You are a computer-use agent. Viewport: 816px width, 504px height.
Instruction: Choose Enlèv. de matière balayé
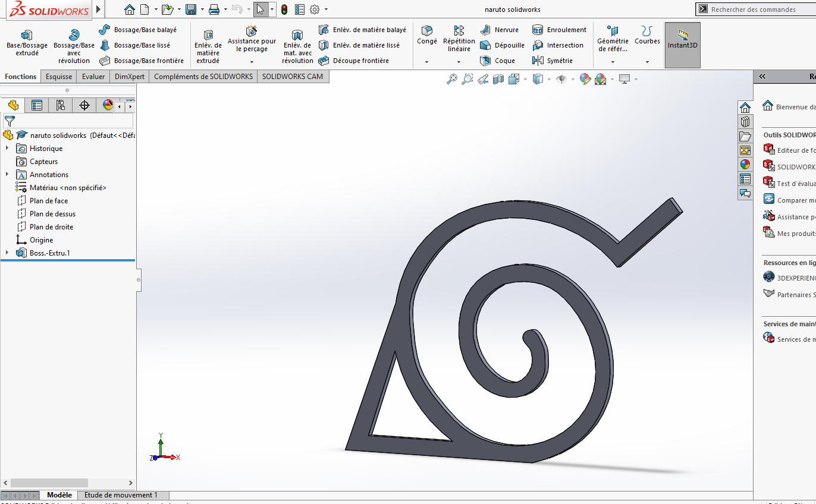pos(362,30)
